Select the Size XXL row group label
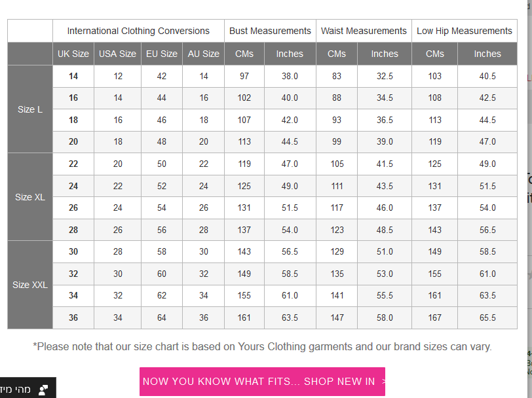The image size is (532, 398). [30, 285]
